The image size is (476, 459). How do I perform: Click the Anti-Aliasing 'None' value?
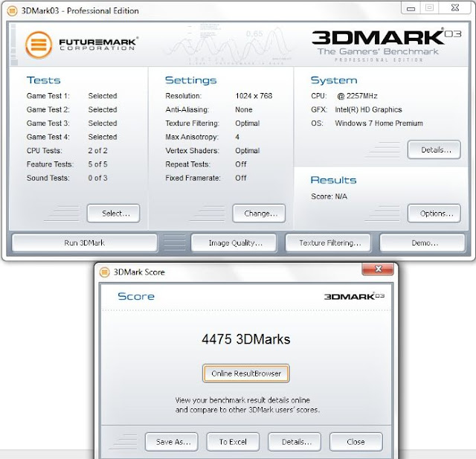coord(244,109)
